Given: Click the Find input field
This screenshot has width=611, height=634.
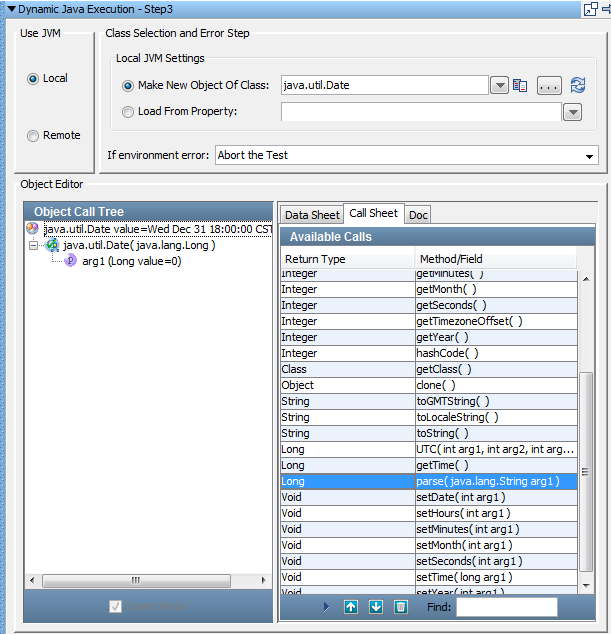Looking at the screenshot, I should tap(506, 607).
